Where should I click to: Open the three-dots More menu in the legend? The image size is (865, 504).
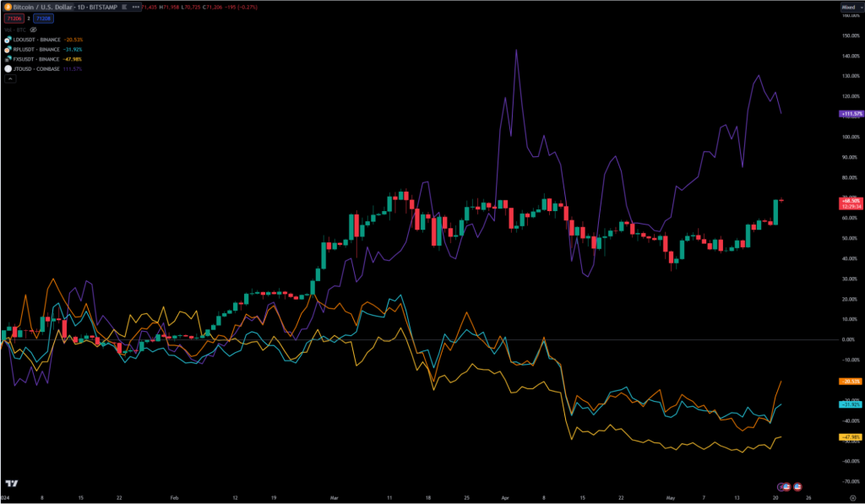(x=136, y=7)
